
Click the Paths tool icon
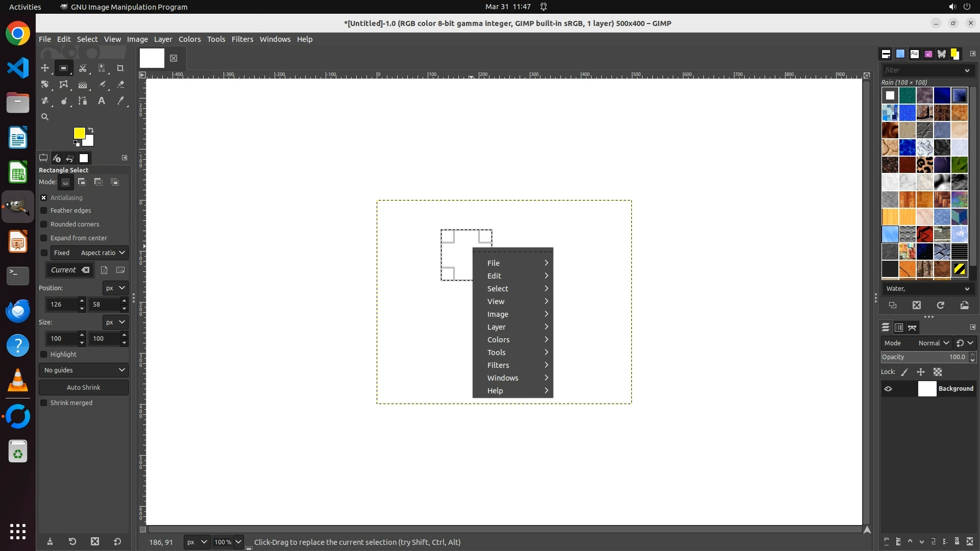pyautogui.click(x=83, y=101)
